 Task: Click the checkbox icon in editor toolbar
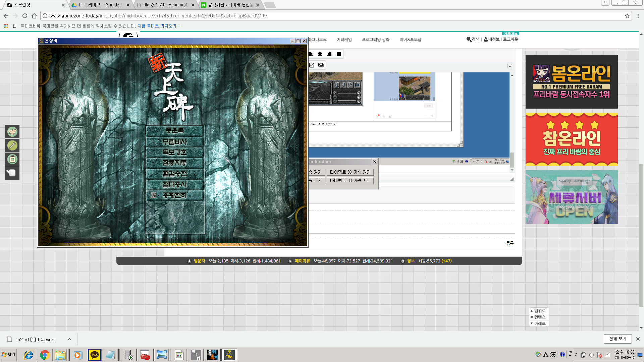tap(312, 65)
